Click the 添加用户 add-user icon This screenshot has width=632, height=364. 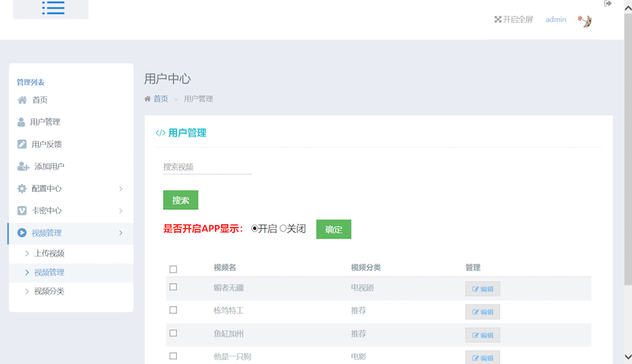tap(23, 167)
